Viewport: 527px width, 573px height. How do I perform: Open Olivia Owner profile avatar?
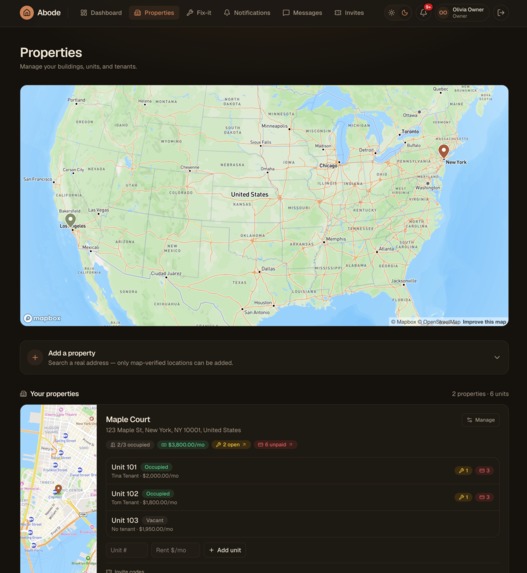443,13
